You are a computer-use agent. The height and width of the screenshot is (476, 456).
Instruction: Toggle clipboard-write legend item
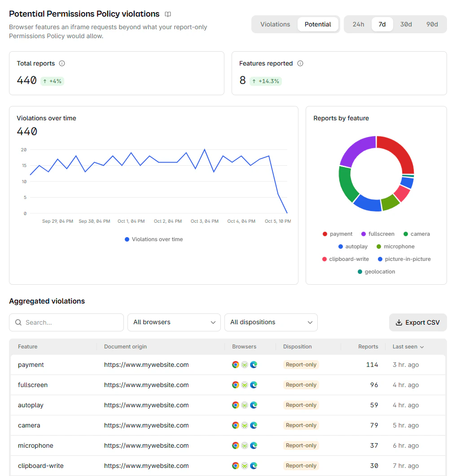[x=346, y=259]
